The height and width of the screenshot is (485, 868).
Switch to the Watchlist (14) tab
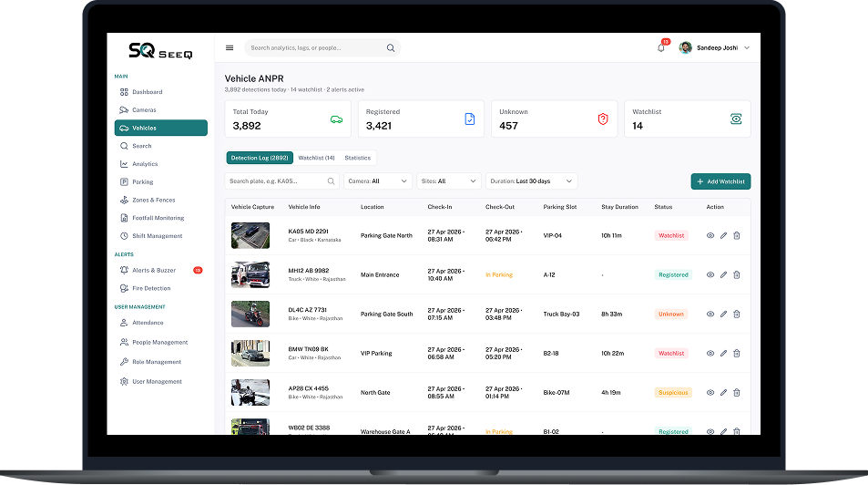coord(316,158)
